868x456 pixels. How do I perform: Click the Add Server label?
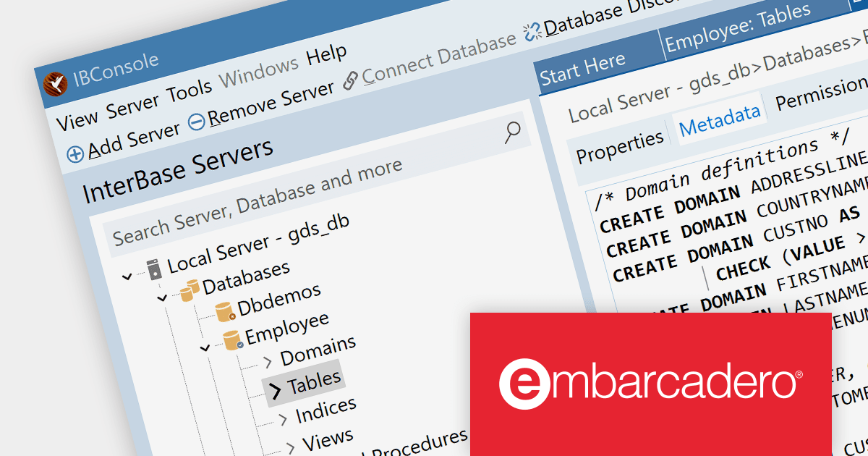pos(134,139)
